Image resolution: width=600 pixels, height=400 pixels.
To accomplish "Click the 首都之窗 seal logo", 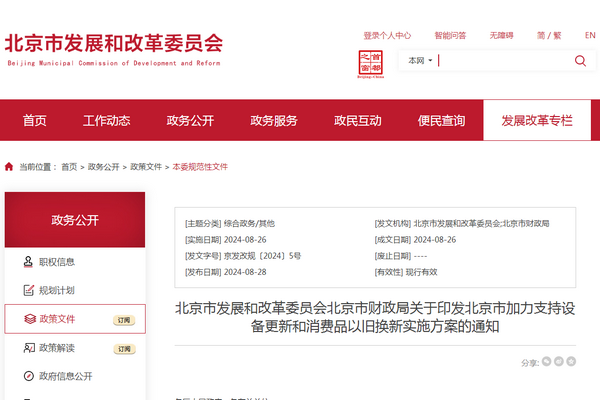I will [x=371, y=63].
